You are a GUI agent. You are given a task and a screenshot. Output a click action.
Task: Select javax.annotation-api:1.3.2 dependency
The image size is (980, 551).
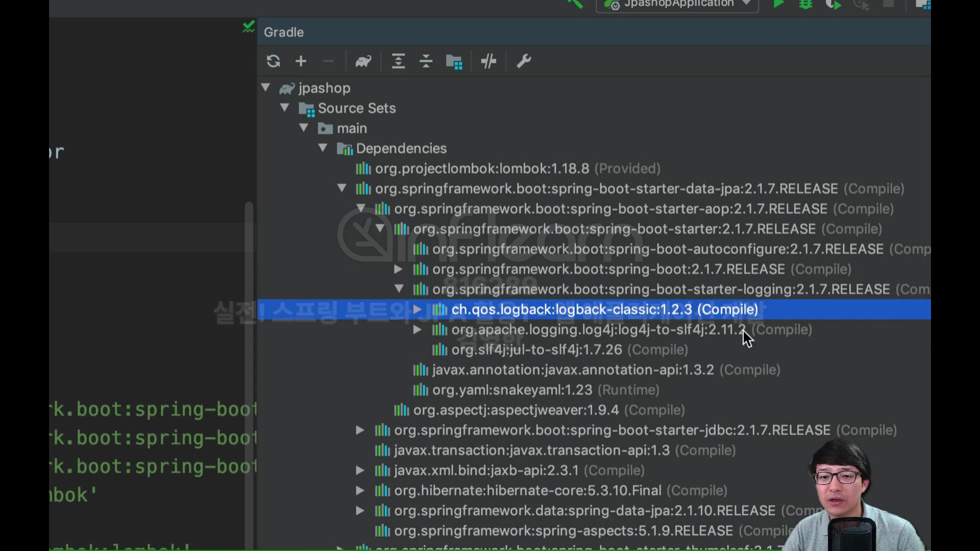click(606, 369)
